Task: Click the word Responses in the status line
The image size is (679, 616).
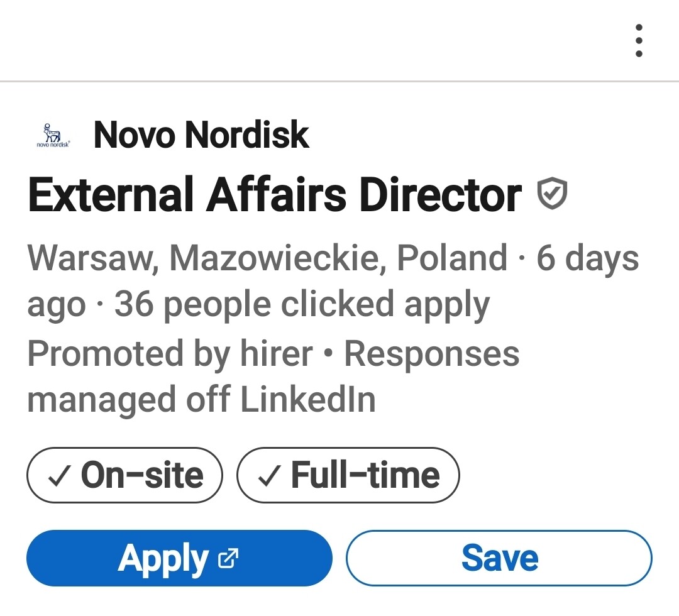Action: [x=432, y=353]
